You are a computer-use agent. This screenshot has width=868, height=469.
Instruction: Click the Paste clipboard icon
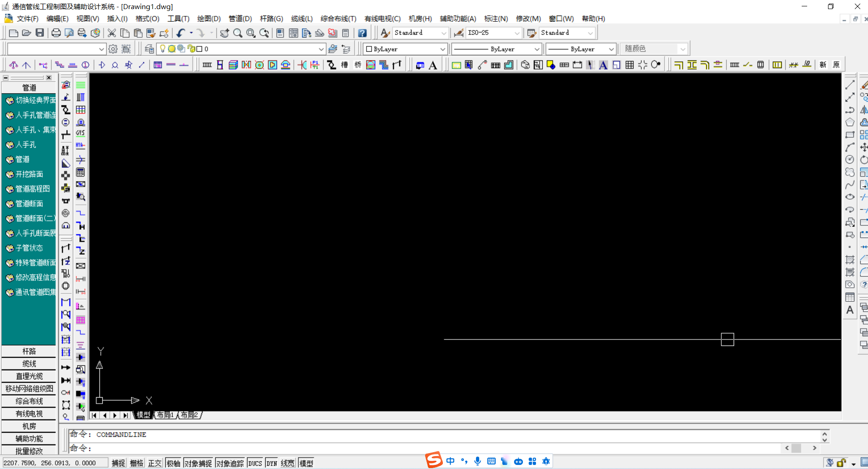pos(138,33)
